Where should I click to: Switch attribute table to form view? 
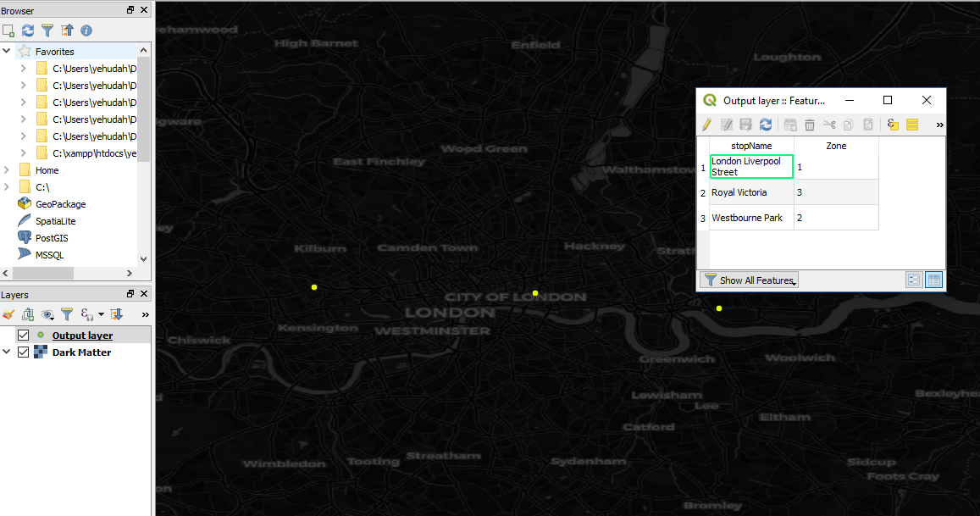[914, 280]
